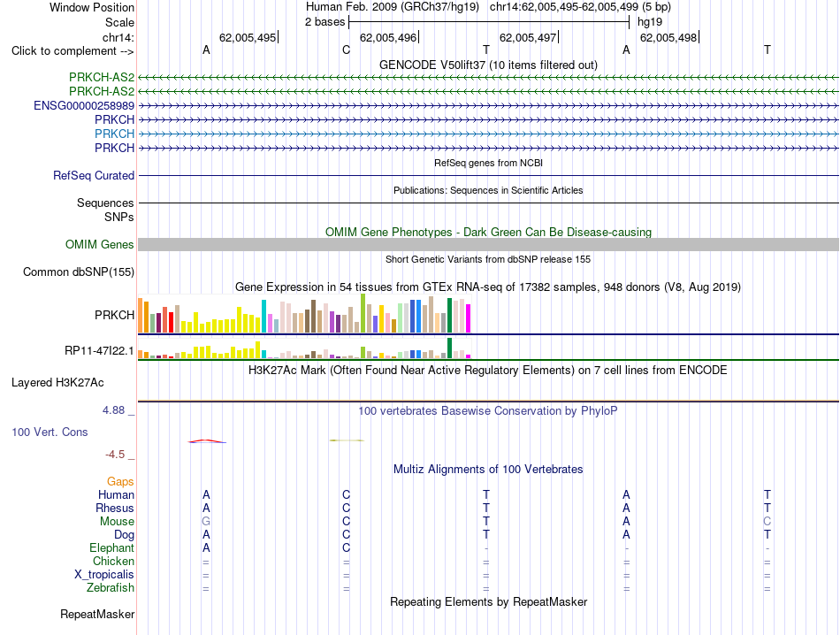Click the 2 bases scale bar
The image size is (840, 635).
tap(489, 22)
